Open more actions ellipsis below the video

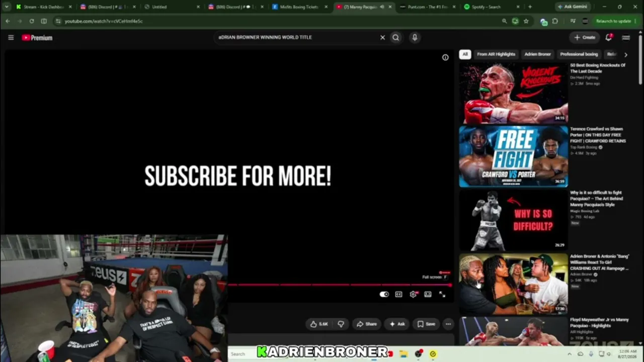[x=448, y=324]
